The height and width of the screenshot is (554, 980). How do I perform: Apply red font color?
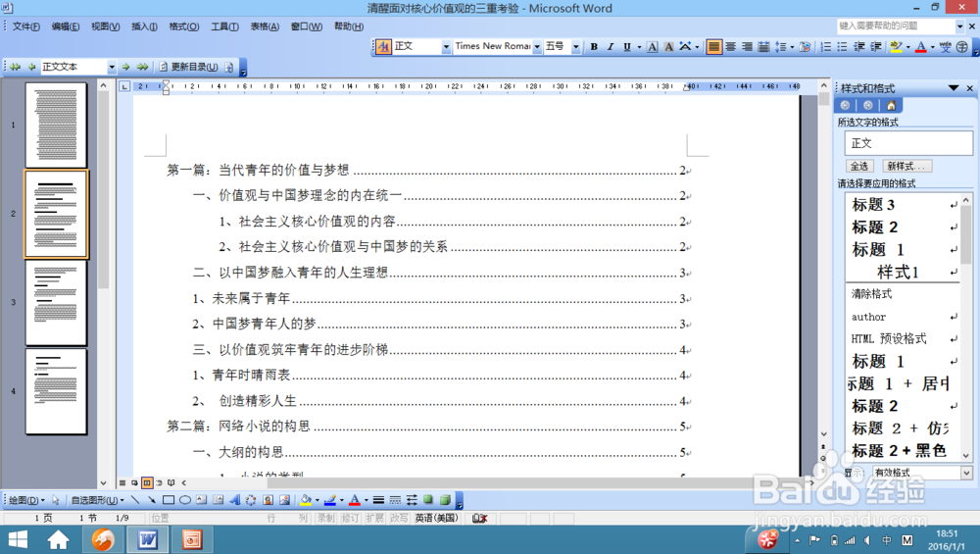click(x=920, y=47)
